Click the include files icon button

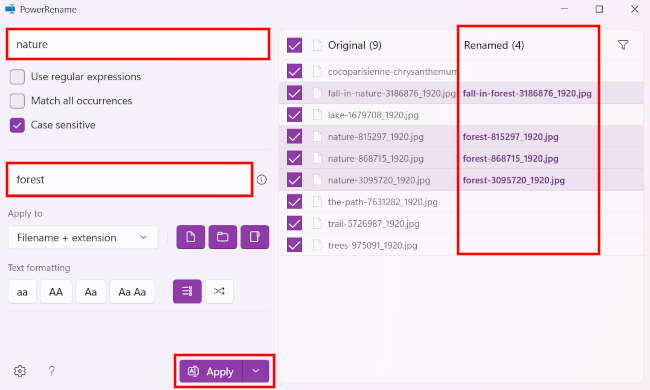(x=191, y=237)
